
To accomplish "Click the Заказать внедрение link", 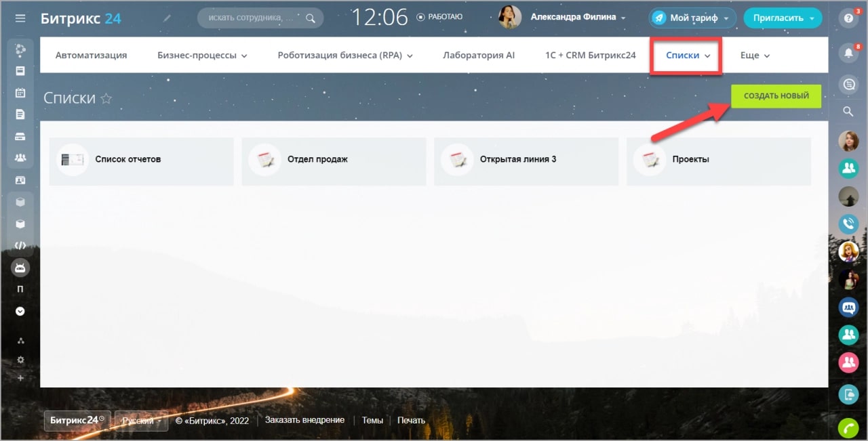I will point(304,421).
